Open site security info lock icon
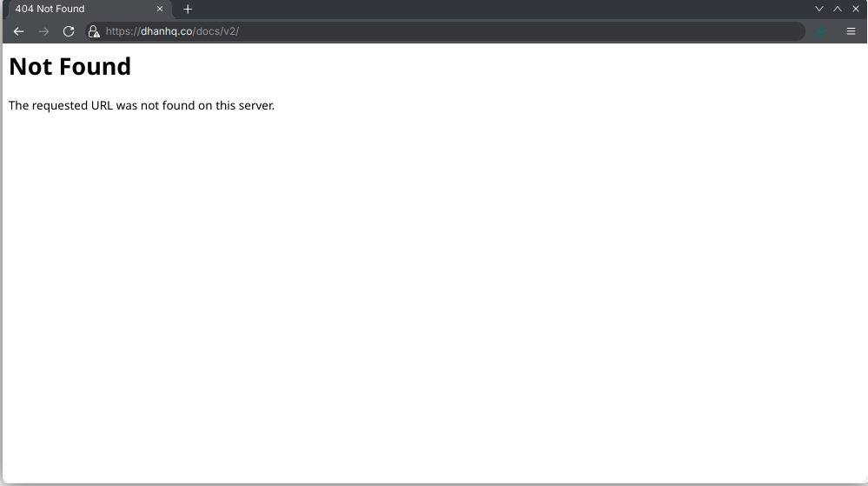The height and width of the screenshot is (486, 868). (94, 31)
